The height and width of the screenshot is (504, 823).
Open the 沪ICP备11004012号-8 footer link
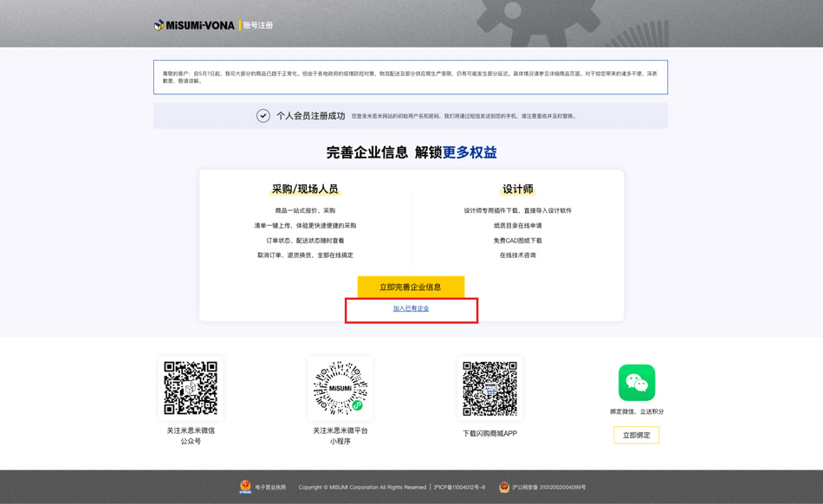click(460, 488)
